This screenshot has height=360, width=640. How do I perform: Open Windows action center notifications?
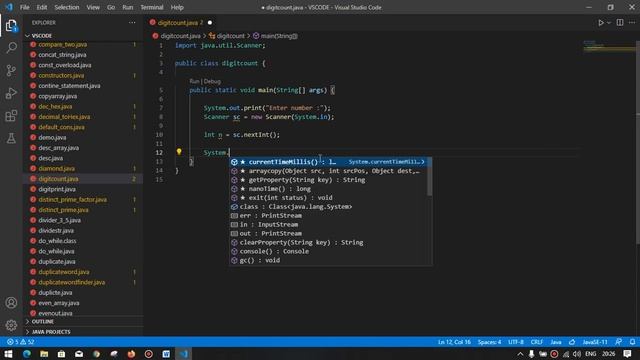point(627,354)
